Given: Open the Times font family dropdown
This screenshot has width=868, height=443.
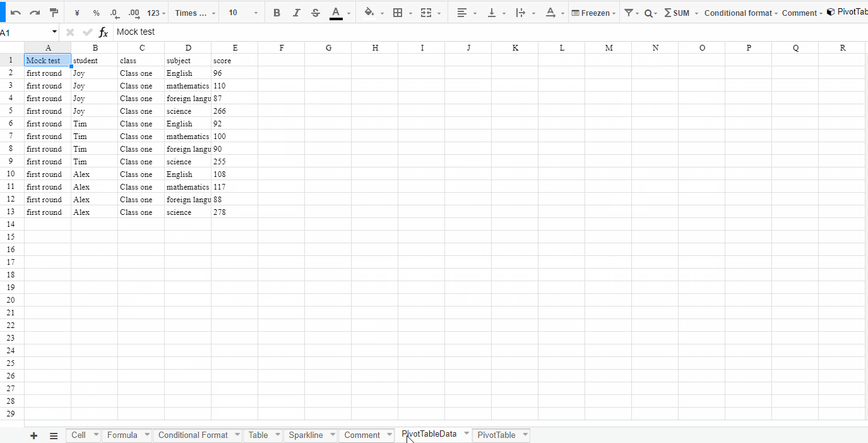Looking at the screenshot, I should pyautogui.click(x=195, y=13).
